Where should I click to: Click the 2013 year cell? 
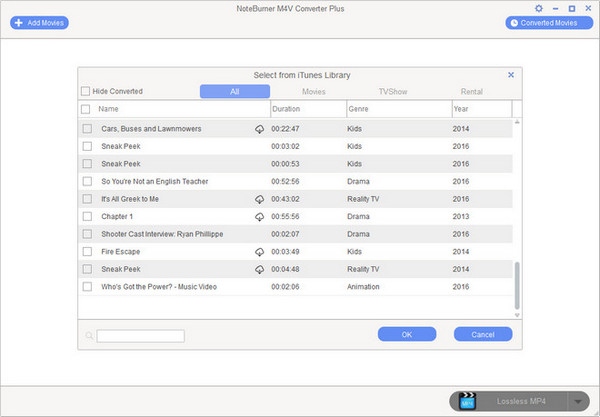click(461, 217)
